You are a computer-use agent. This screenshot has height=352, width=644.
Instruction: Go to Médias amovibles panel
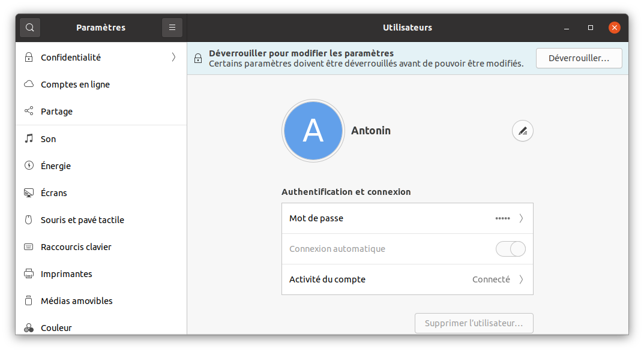point(77,301)
